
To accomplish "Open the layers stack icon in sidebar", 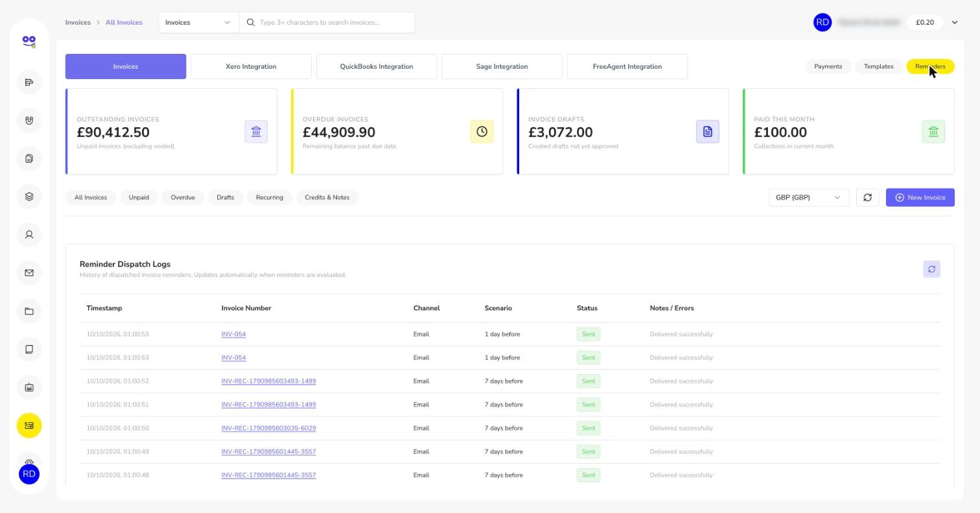I will pyautogui.click(x=29, y=197).
